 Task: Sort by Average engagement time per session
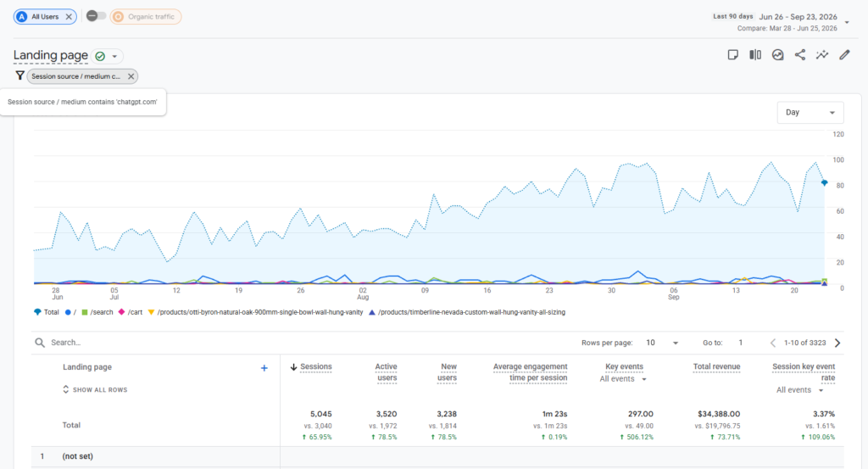tap(530, 372)
